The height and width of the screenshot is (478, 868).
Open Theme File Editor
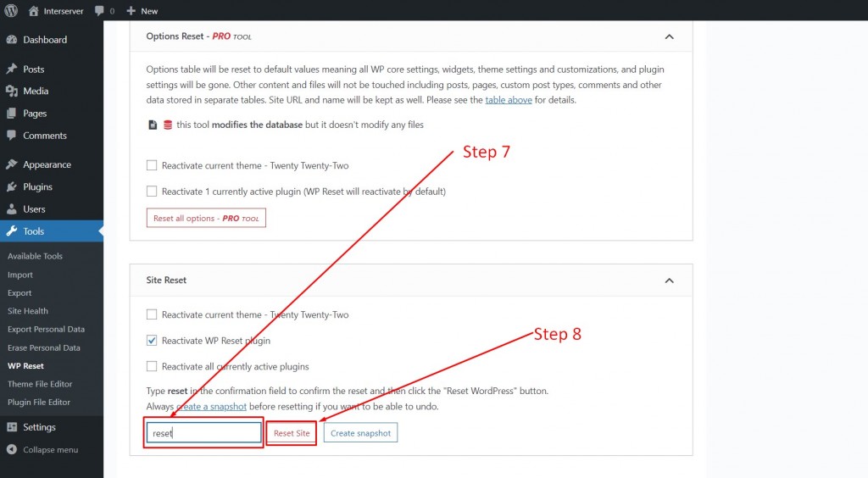click(40, 384)
